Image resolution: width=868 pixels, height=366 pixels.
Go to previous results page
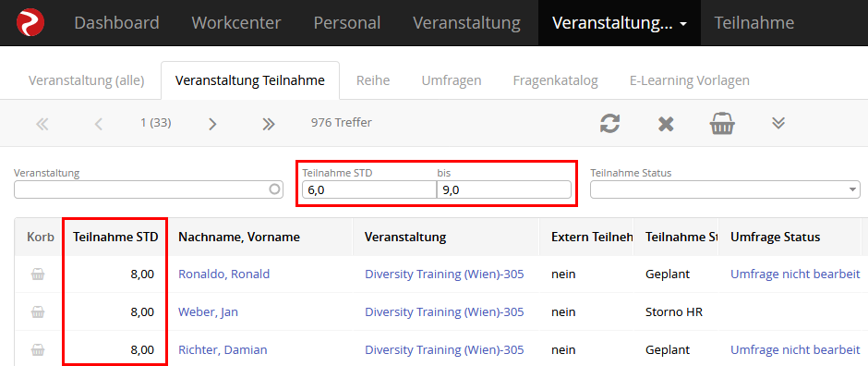(99, 124)
